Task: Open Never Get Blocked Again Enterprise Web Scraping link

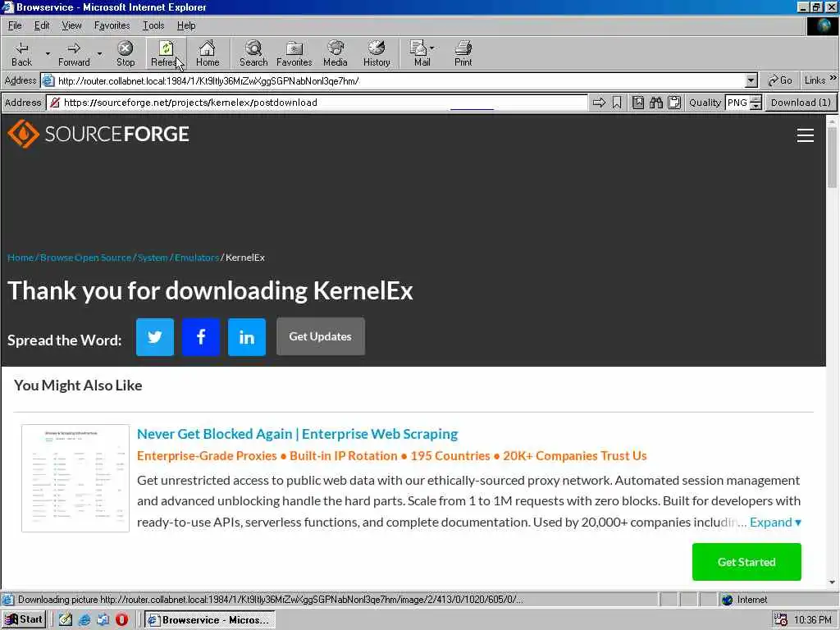Action: [x=297, y=434]
